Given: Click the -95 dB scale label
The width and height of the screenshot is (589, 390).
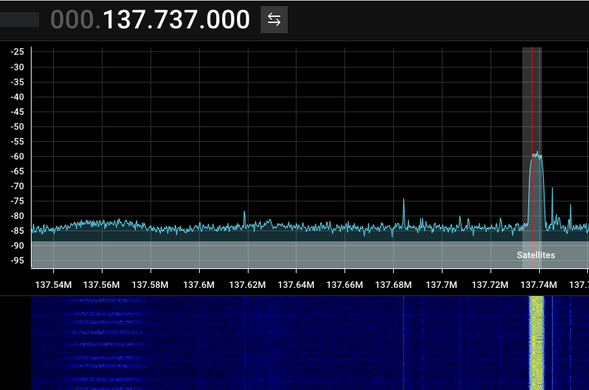Looking at the screenshot, I should pos(17,260).
